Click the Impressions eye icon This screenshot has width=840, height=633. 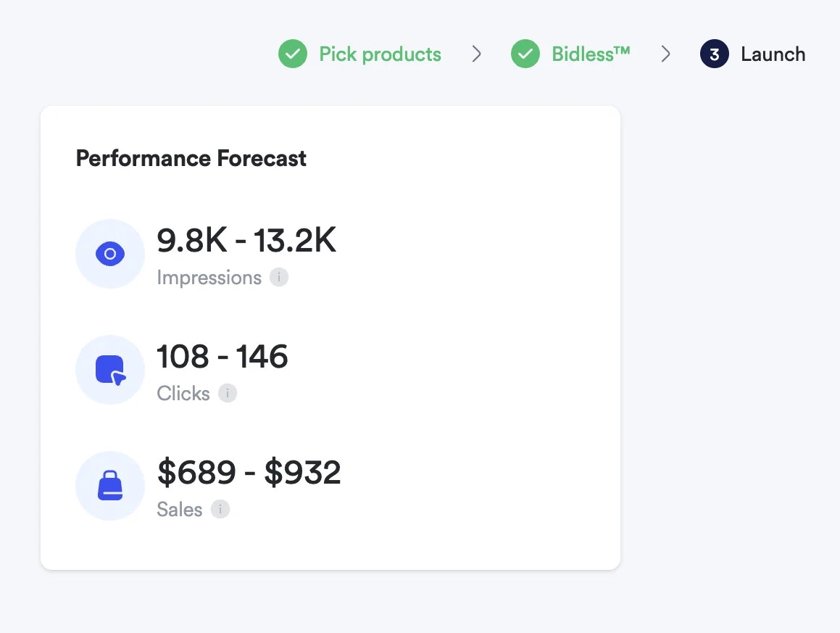tap(110, 254)
